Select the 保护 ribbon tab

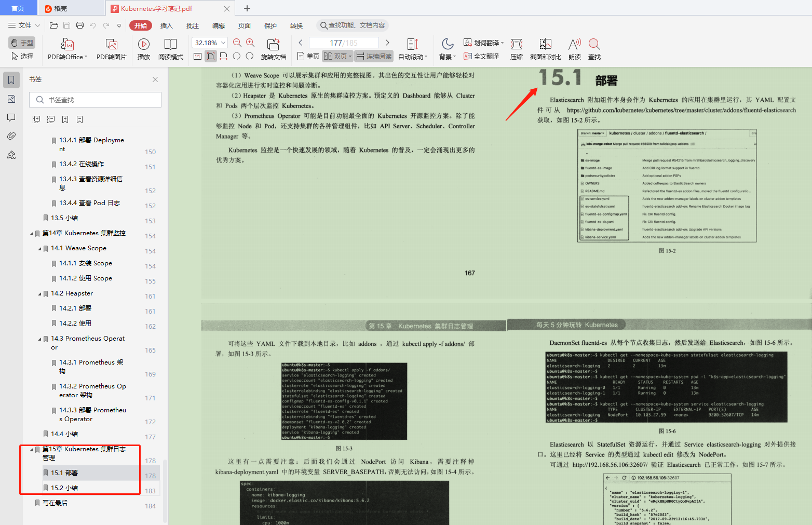pos(270,25)
